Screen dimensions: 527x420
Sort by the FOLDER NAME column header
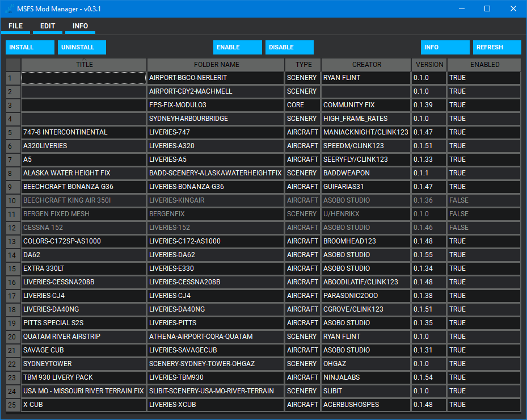(x=216, y=65)
